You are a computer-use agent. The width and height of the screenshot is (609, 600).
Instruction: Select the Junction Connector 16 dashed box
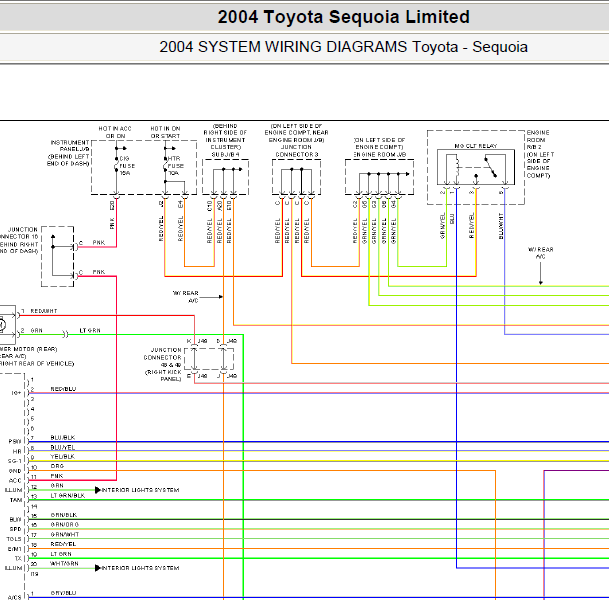point(57,256)
